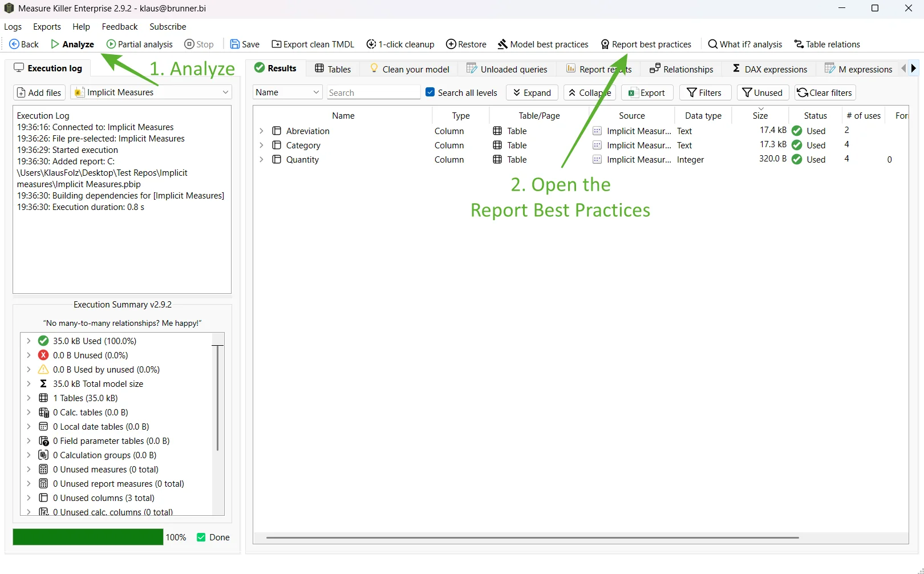Open the Help menu

81,27
